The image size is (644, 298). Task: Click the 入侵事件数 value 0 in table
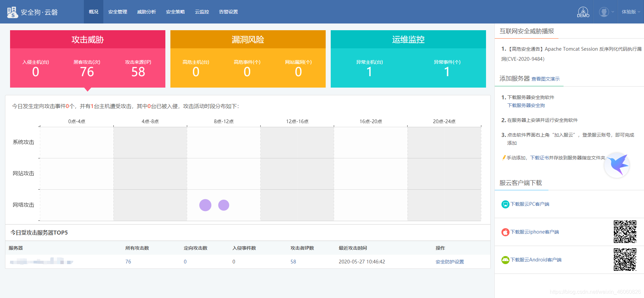coord(234,262)
